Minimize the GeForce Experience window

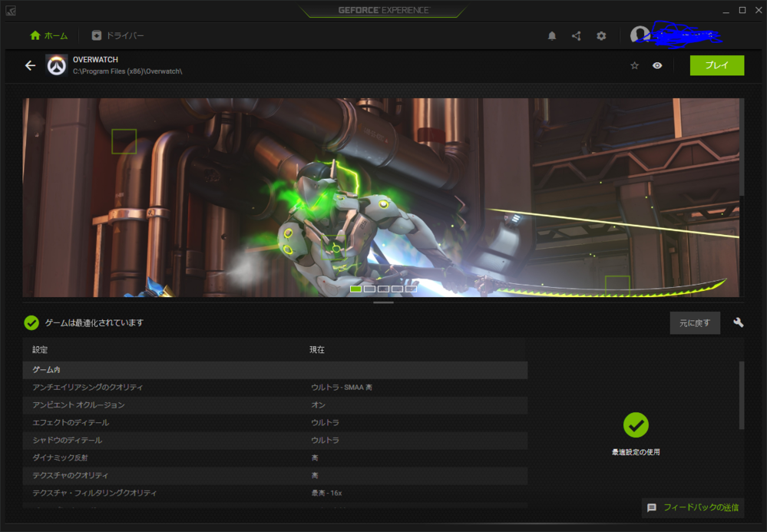pyautogui.click(x=726, y=11)
